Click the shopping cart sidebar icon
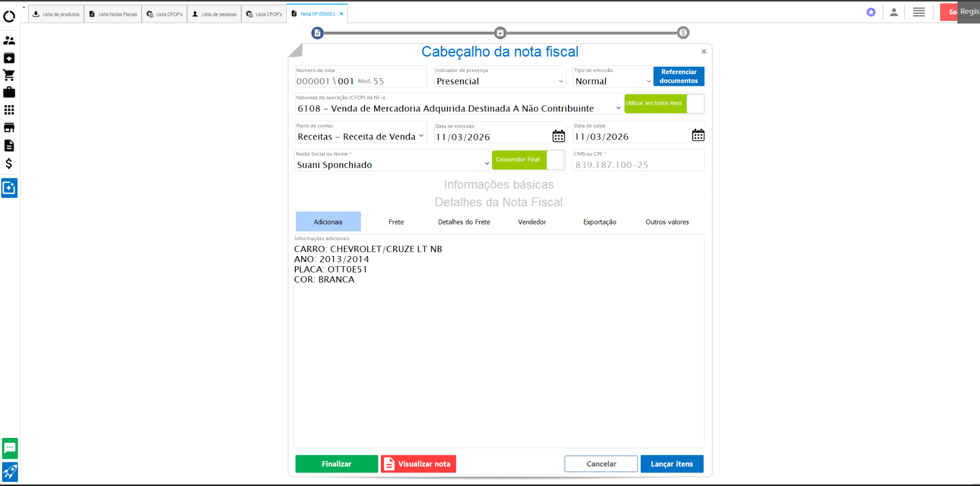The width and height of the screenshot is (980, 486). pyautogui.click(x=9, y=75)
